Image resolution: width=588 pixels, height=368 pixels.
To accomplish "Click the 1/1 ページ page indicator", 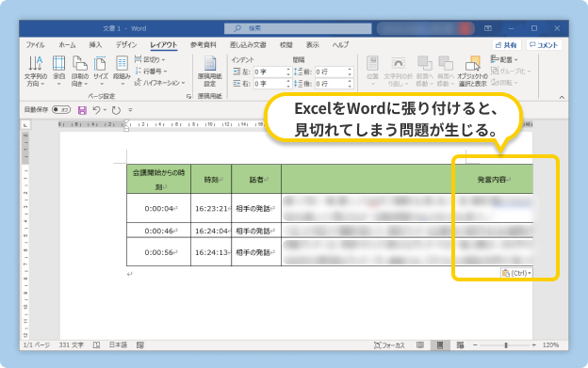I will (37, 345).
